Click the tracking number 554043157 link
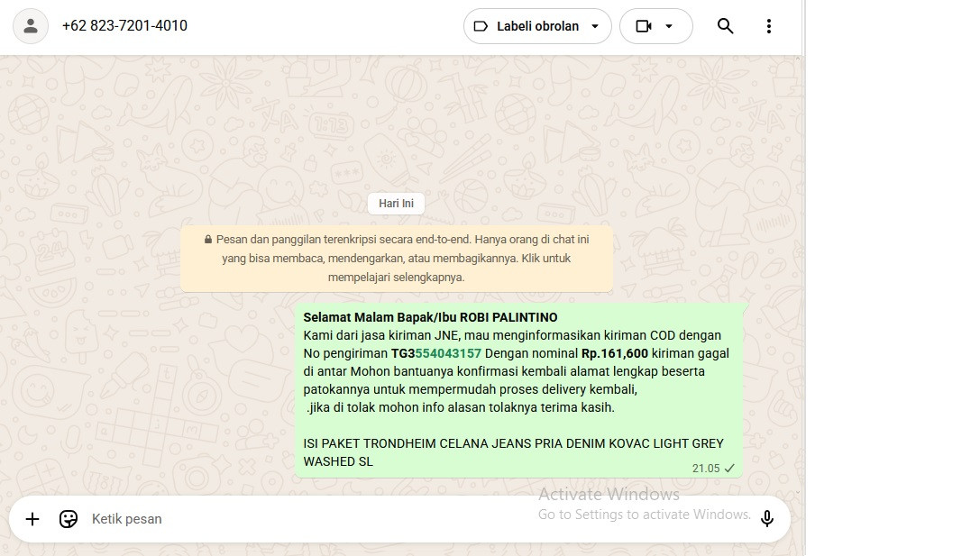This screenshot has height=556, width=980. pyautogui.click(x=448, y=353)
